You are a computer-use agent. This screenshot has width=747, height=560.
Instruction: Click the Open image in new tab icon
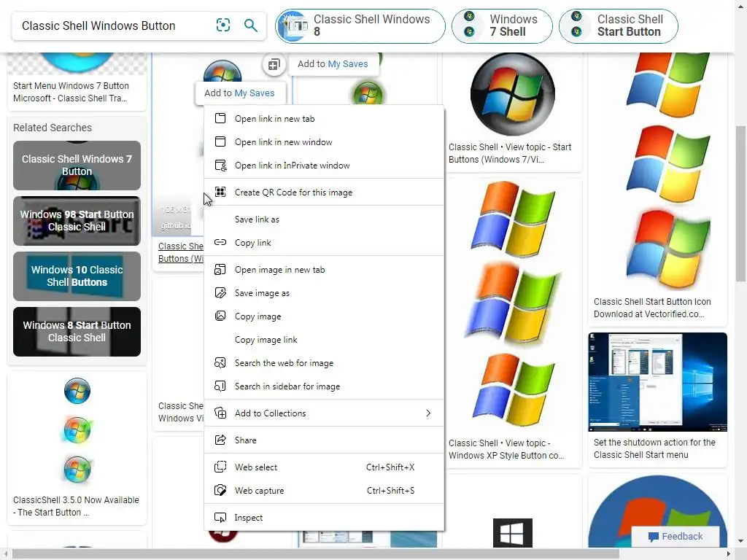[x=220, y=270]
